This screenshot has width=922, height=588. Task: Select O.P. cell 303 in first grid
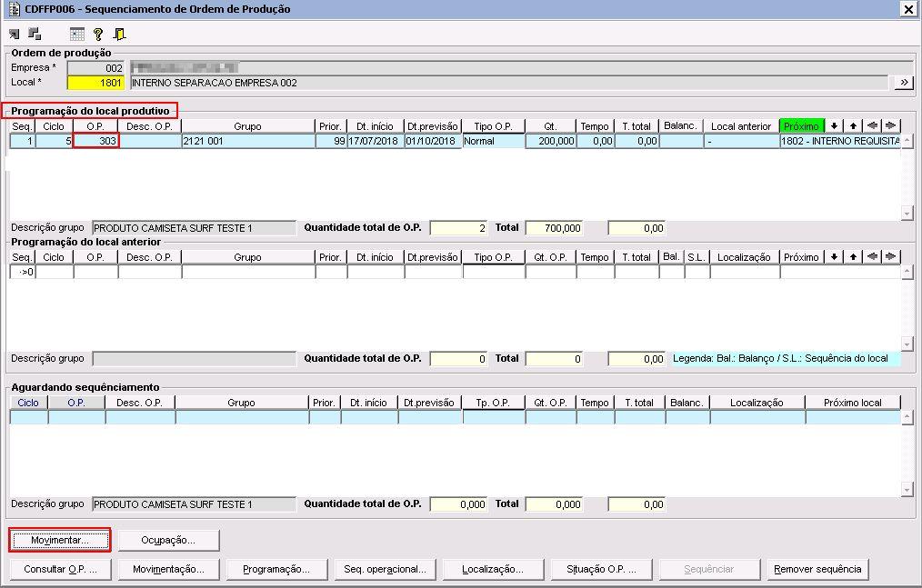click(x=95, y=141)
